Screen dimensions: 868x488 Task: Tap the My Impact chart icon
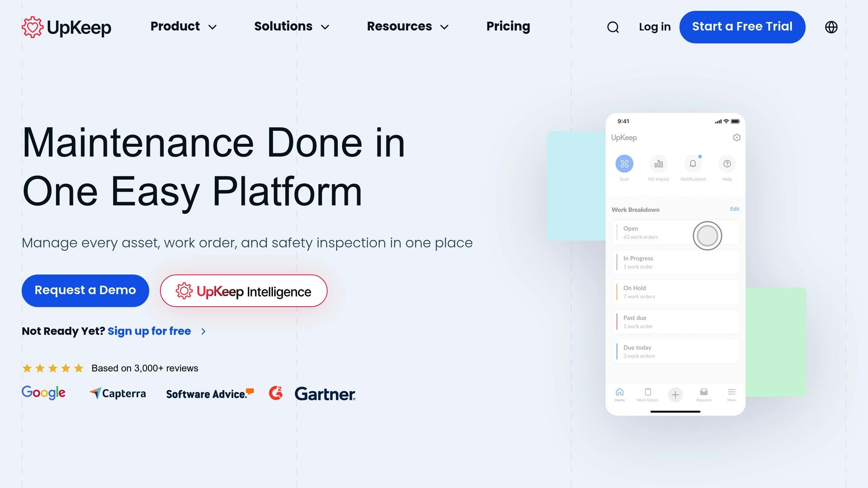[659, 164]
